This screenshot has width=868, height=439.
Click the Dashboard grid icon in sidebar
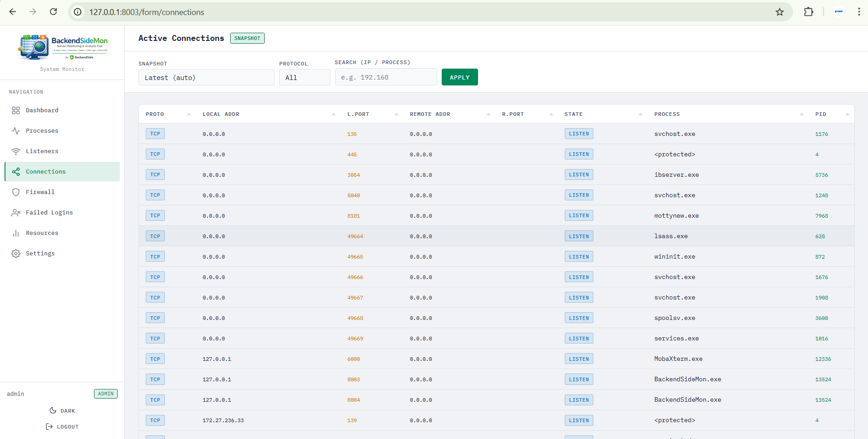[16, 110]
